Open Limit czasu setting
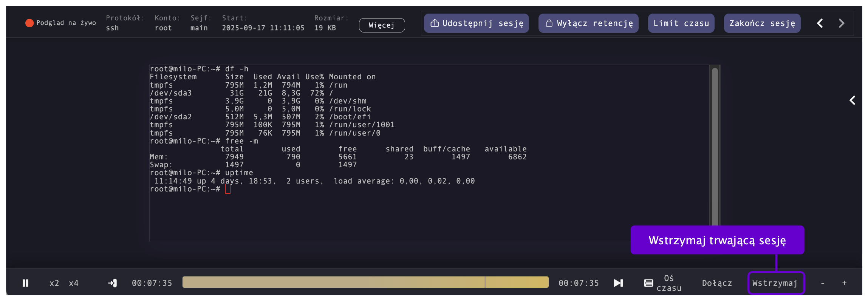This screenshot has width=868, height=304. point(681,23)
